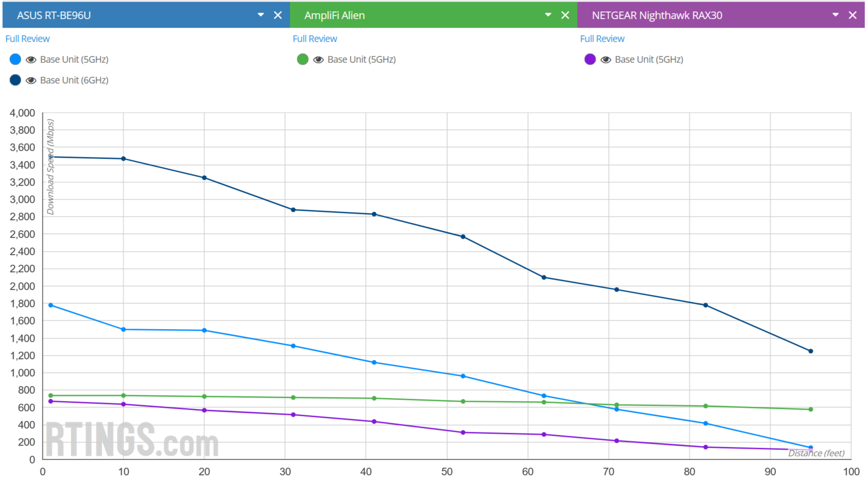
Task: Hide ASUS Base Unit (6GHz) series
Action: pyautogui.click(x=31, y=80)
